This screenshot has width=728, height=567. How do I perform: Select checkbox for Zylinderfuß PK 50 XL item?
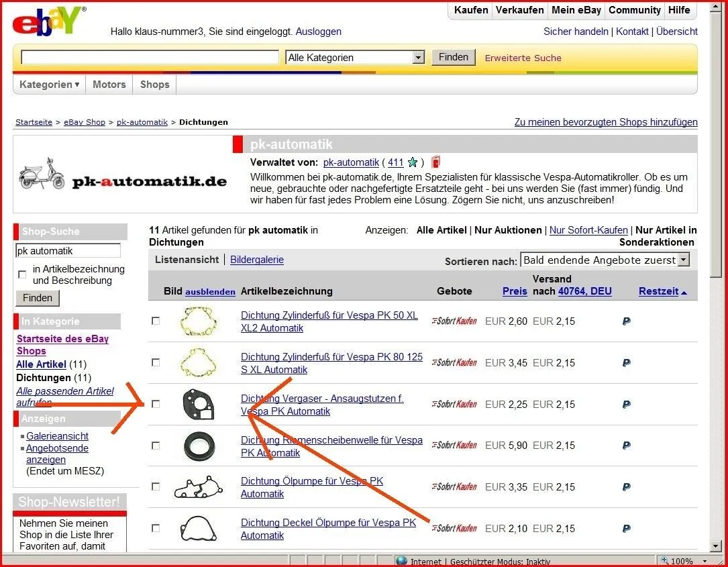(156, 321)
